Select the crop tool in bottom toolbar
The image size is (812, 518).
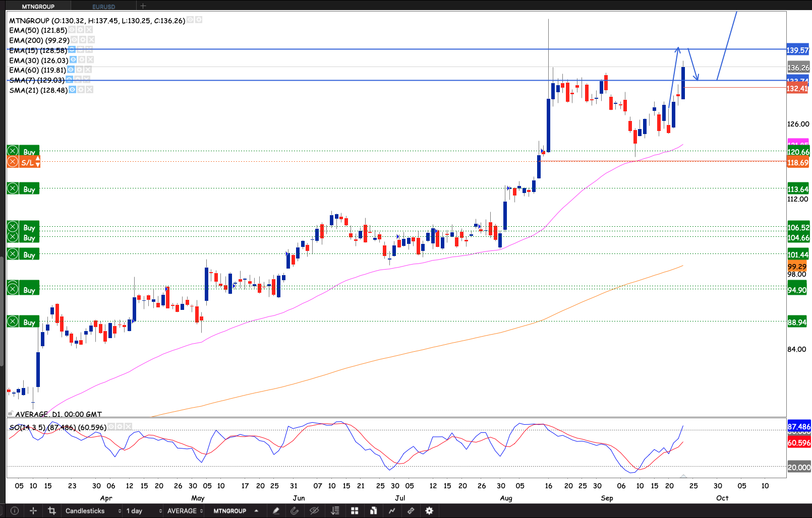click(51, 510)
